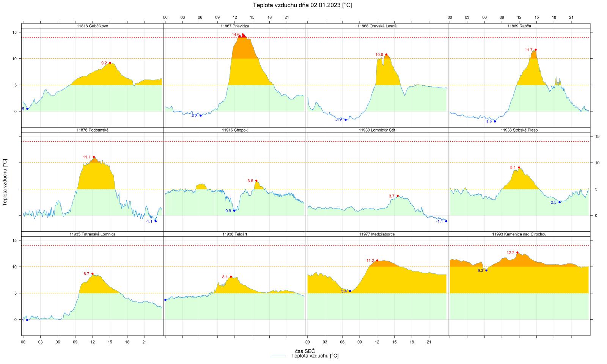The width and height of the screenshot is (607, 364).
Task: Click the 11916 Chopok panel title
Action: [x=234, y=130]
